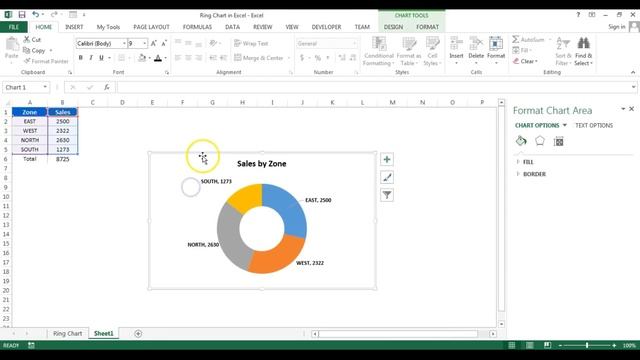Select Fill & Line paint bucket icon

coord(521,141)
